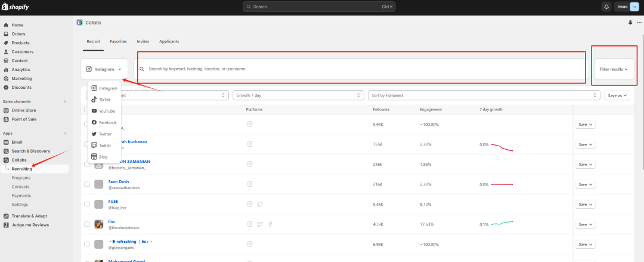
Task: Go to Home in the sidebar
Action: [x=17, y=25]
